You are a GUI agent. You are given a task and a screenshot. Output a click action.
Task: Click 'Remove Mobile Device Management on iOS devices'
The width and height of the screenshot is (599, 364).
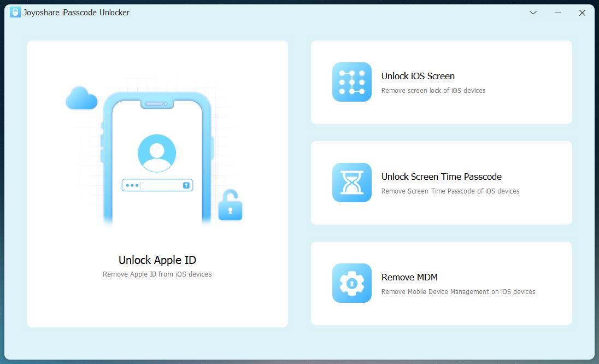(x=458, y=291)
